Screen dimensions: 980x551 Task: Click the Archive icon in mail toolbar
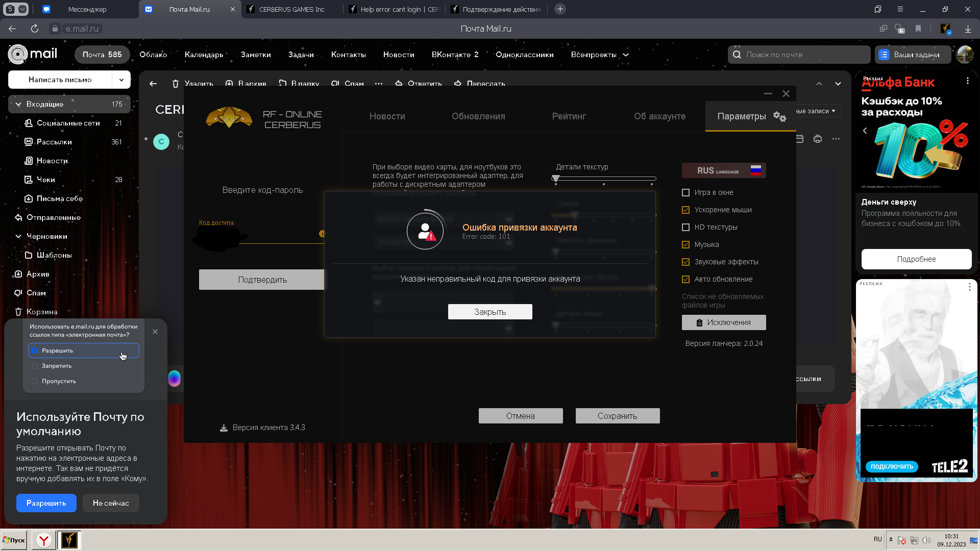click(229, 84)
